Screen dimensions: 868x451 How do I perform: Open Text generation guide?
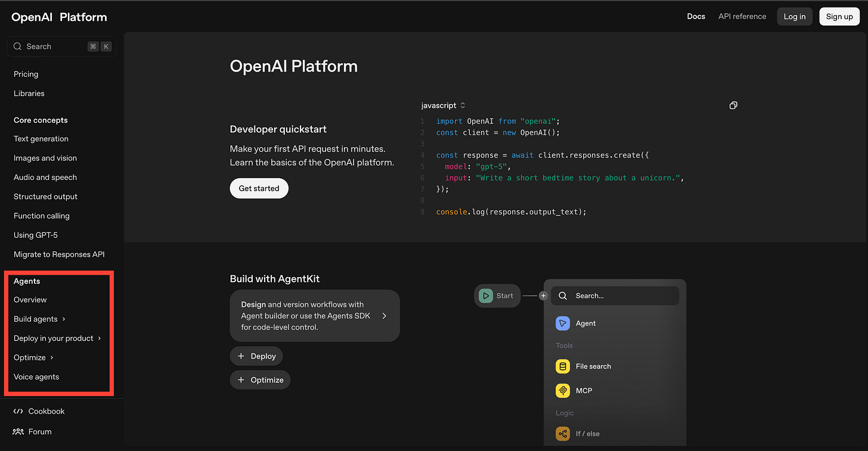click(41, 139)
